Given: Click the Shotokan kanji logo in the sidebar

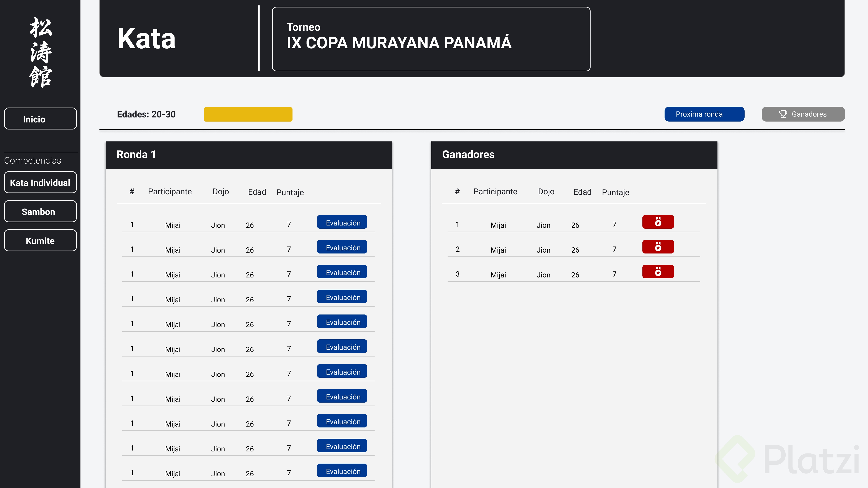Looking at the screenshot, I should (x=40, y=52).
